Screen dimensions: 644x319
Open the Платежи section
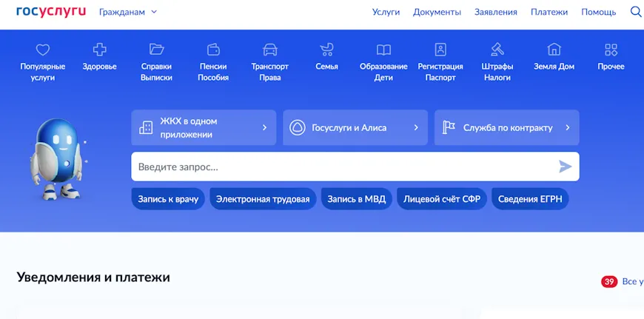tap(549, 12)
